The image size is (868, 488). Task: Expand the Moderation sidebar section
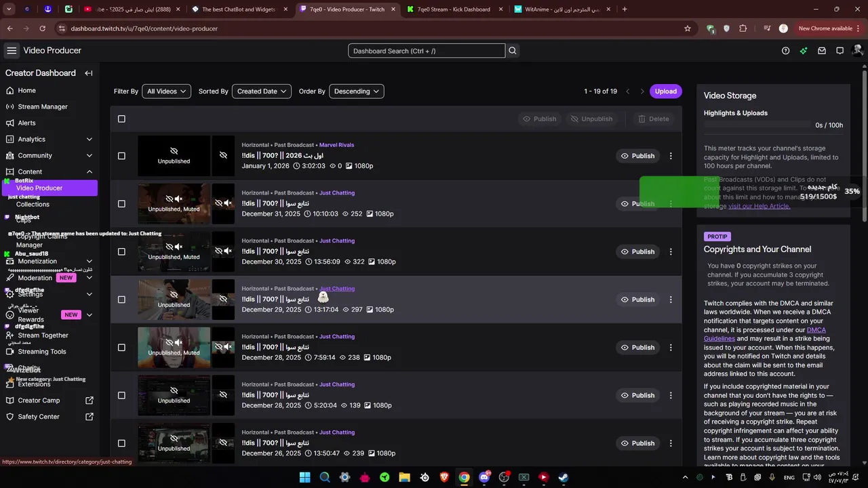coord(90,278)
